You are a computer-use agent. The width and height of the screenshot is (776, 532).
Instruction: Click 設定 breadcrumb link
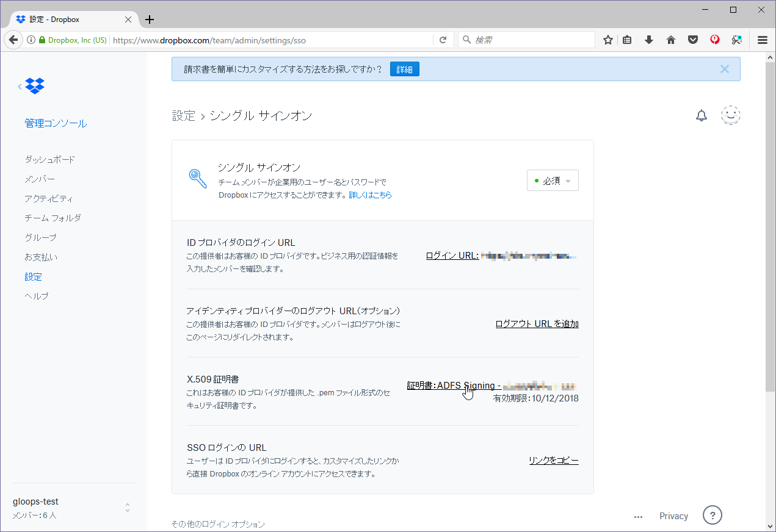(184, 116)
